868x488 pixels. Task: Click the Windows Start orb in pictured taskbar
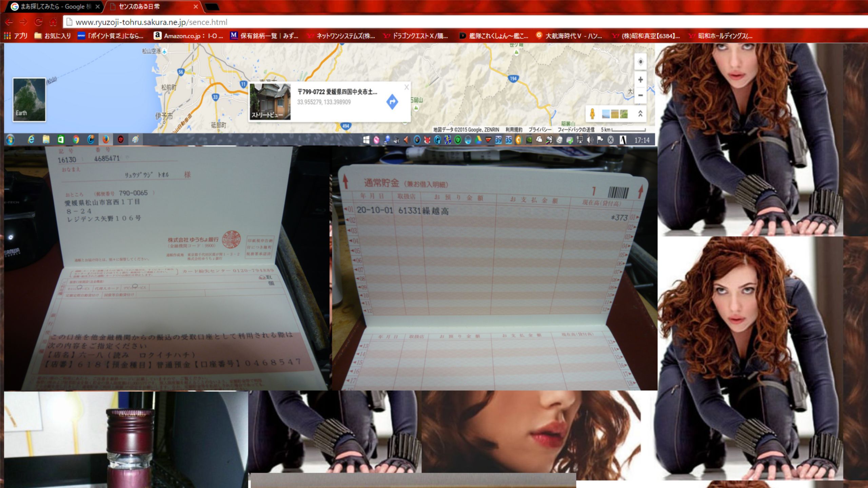click(10, 140)
